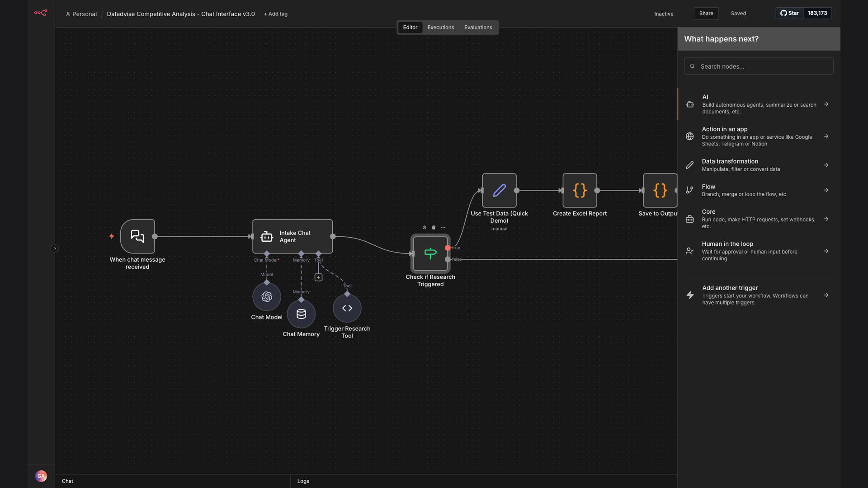The height and width of the screenshot is (488, 868).
Task: Switch to the Executions tab
Action: 440,28
